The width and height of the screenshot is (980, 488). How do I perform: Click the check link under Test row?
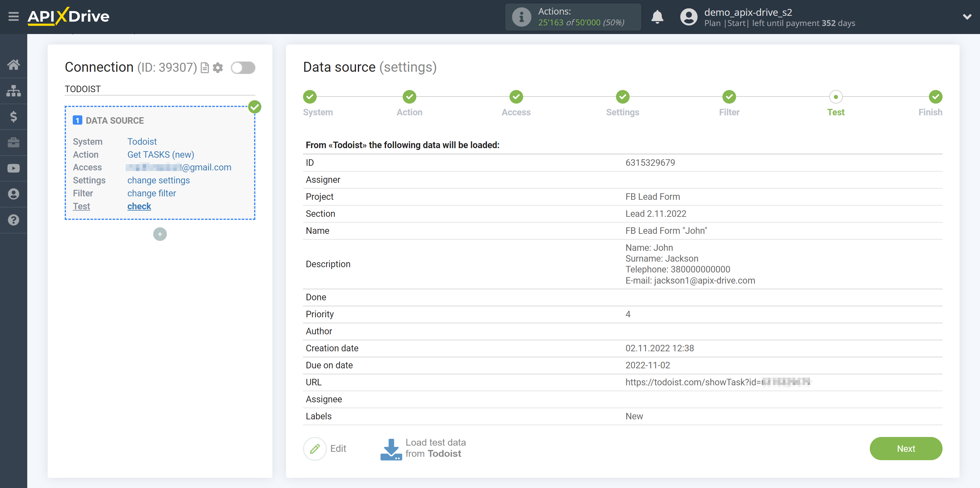(x=139, y=206)
